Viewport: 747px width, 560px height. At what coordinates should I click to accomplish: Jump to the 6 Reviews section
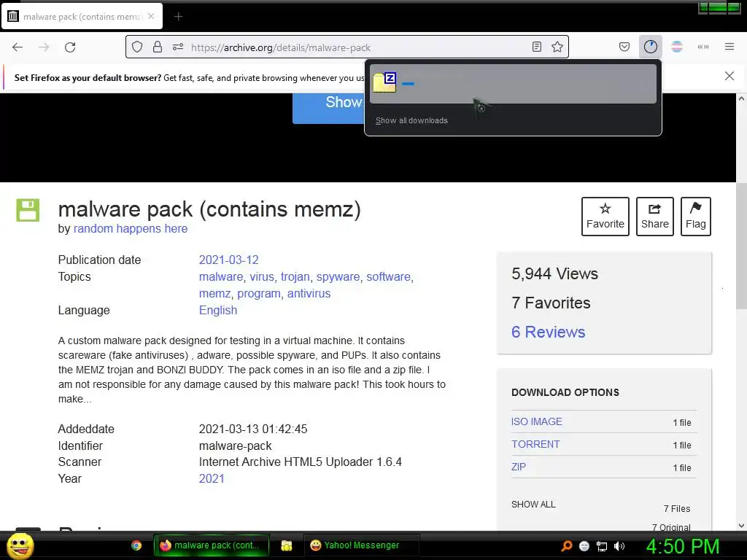[548, 332]
